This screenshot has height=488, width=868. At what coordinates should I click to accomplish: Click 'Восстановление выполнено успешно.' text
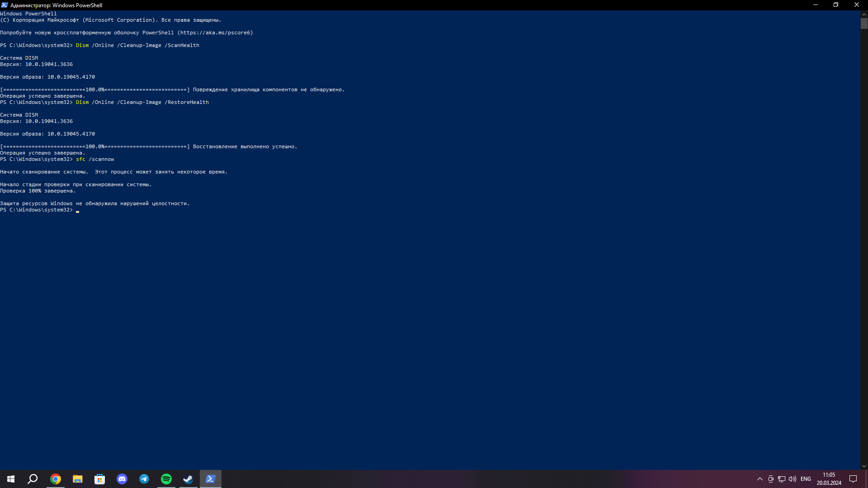pos(245,146)
